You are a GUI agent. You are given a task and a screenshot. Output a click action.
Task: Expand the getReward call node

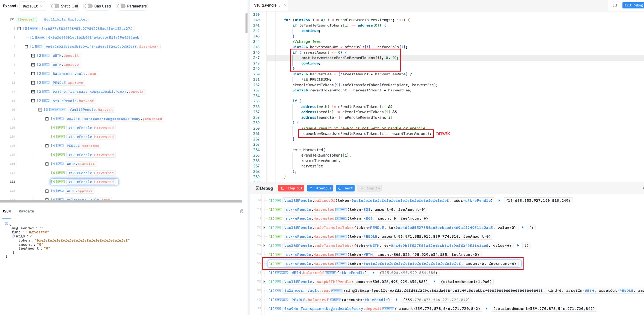tap(47, 119)
